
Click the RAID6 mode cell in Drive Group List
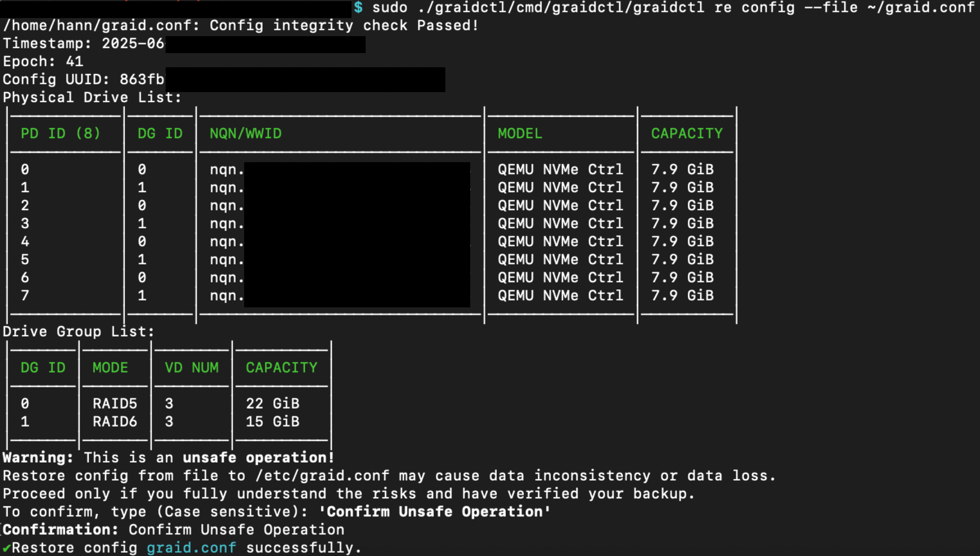115,422
